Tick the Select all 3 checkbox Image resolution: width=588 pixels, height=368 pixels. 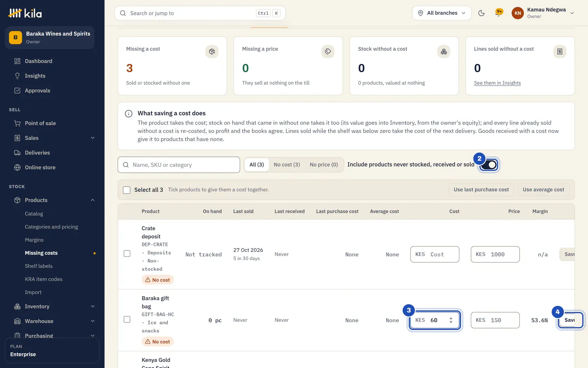coord(127,190)
